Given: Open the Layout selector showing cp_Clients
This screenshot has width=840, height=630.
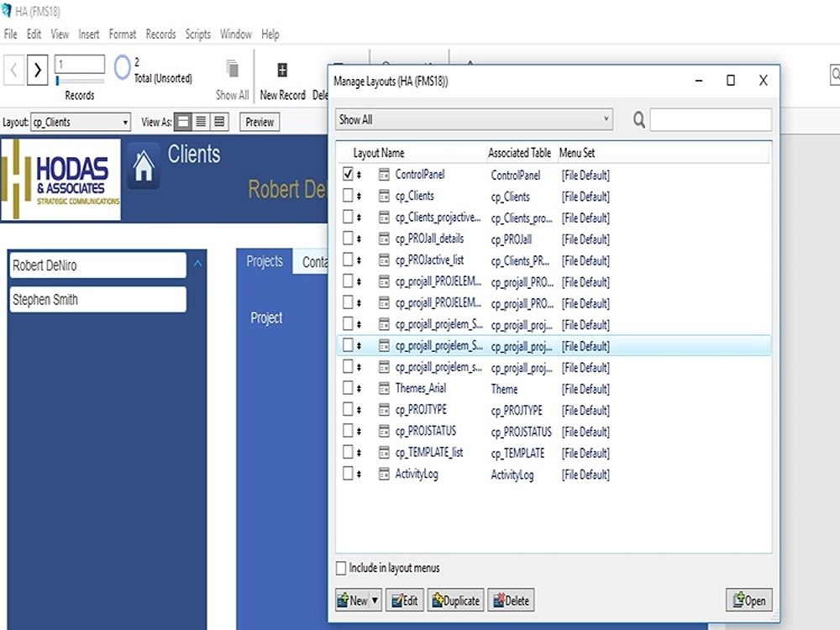Looking at the screenshot, I should click(81, 122).
